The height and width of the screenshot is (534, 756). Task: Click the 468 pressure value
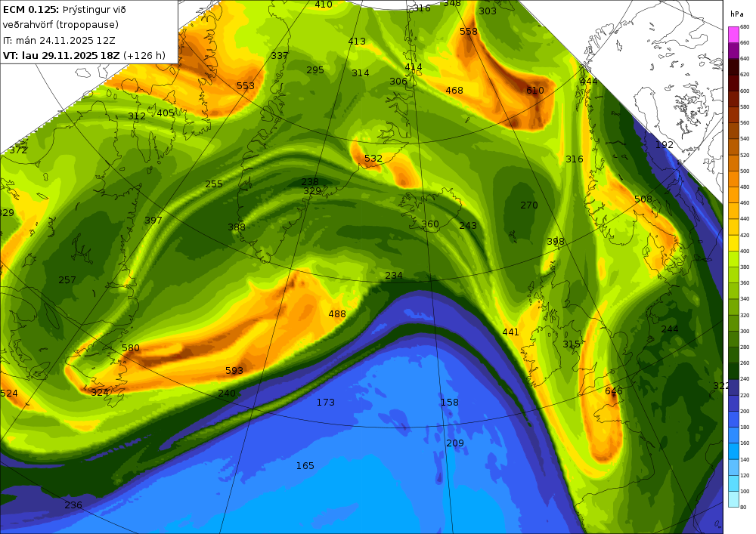click(x=454, y=90)
